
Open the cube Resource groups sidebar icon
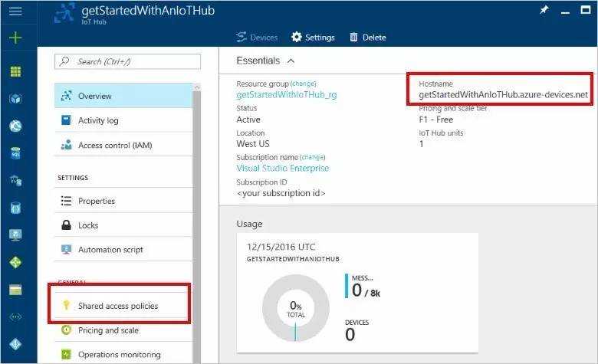pyautogui.click(x=15, y=99)
